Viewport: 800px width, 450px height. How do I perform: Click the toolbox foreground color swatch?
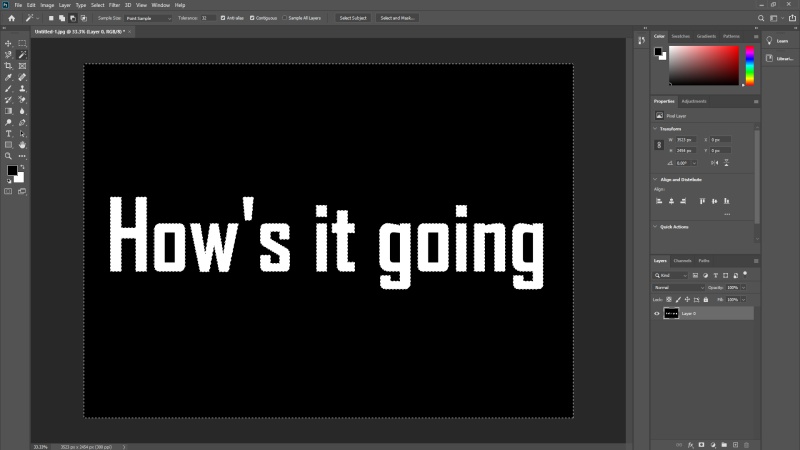tap(12, 170)
